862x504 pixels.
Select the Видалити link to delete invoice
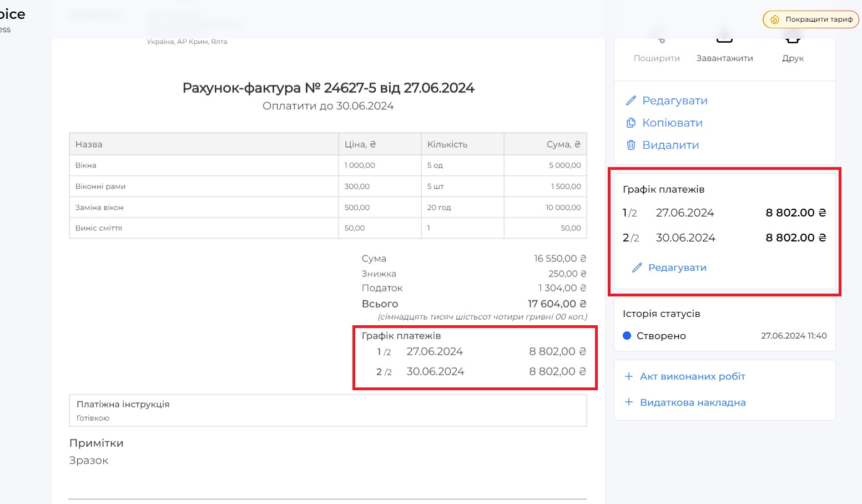(x=671, y=145)
